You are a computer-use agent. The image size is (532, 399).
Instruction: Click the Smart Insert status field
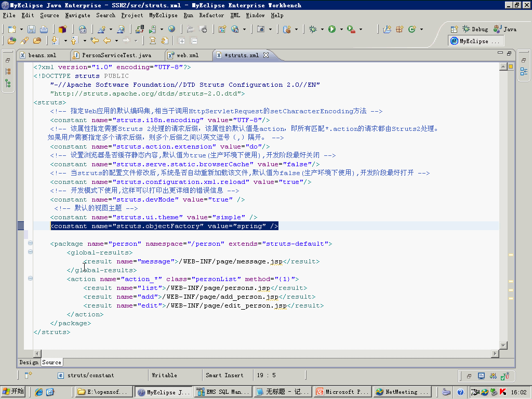click(x=224, y=375)
